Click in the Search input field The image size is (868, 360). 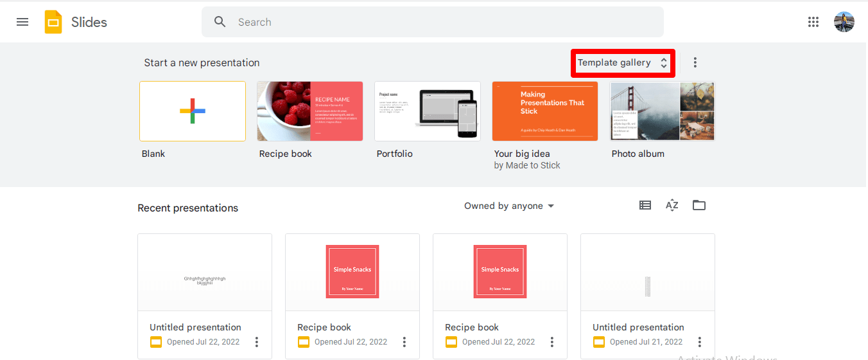433,22
